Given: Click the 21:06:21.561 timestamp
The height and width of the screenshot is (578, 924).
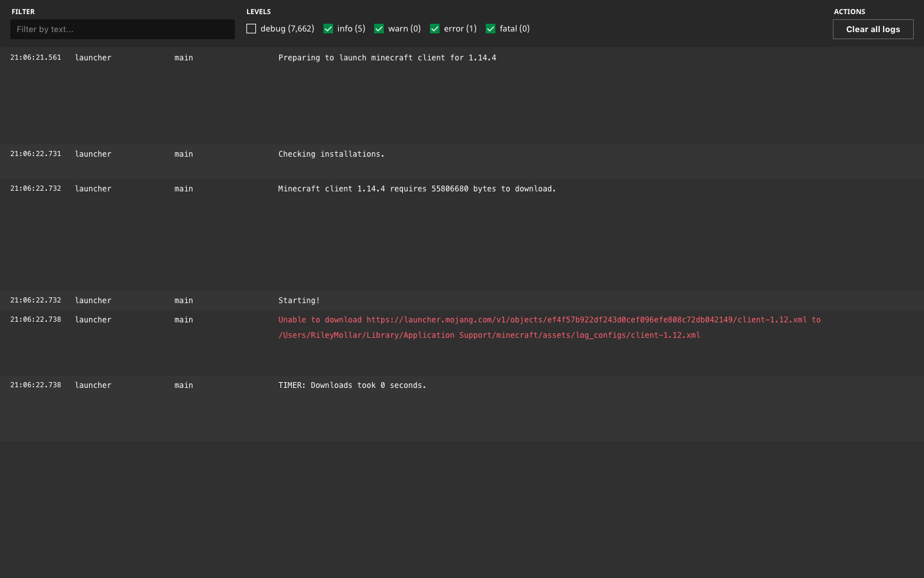Looking at the screenshot, I should (x=36, y=58).
